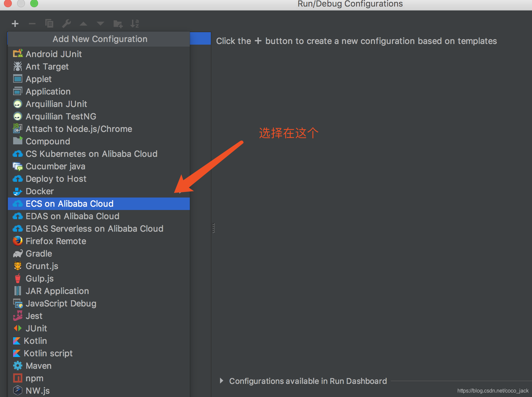Click the Docker whale icon

coord(18,191)
